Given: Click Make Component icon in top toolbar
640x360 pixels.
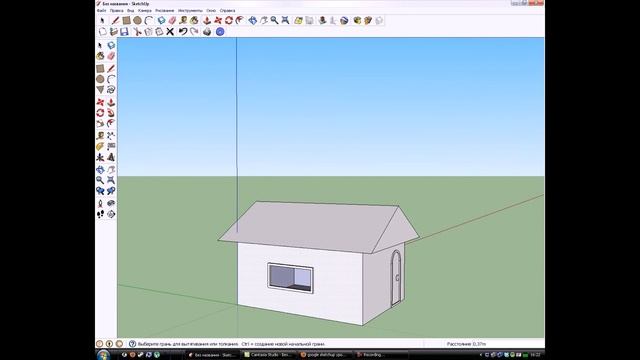Looking at the screenshot, I should coord(162,20).
